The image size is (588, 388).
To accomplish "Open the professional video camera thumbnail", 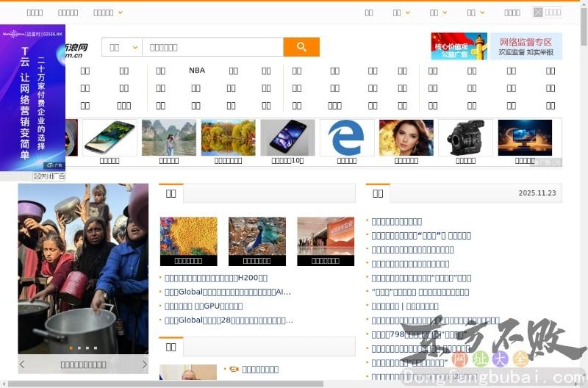I will tap(465, 137).
